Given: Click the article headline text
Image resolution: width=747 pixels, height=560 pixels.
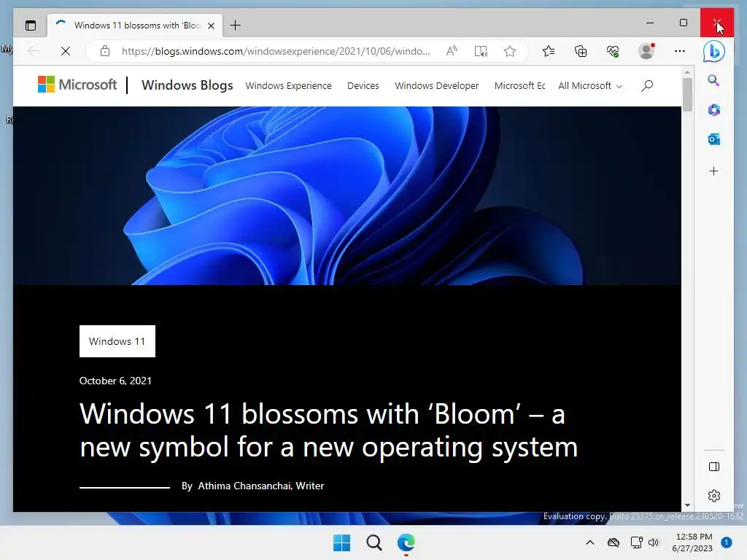Looking at the screenshot, I should click(329, 430).
